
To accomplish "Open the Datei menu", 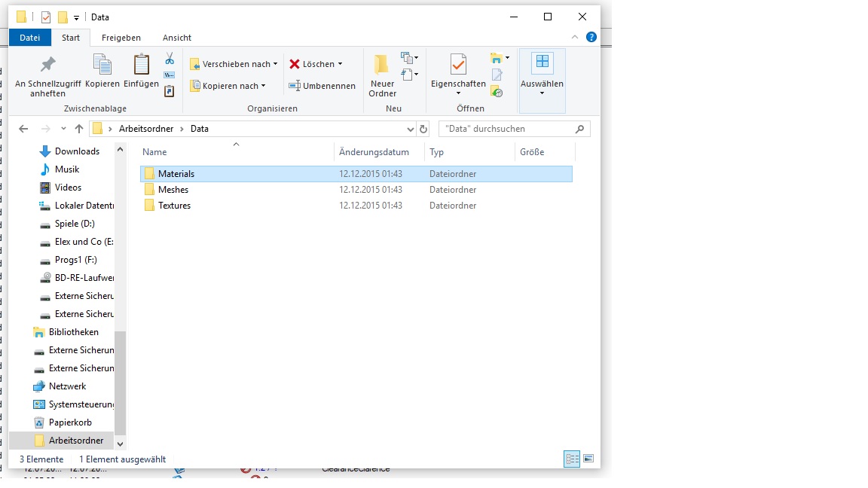I will 30,38.
